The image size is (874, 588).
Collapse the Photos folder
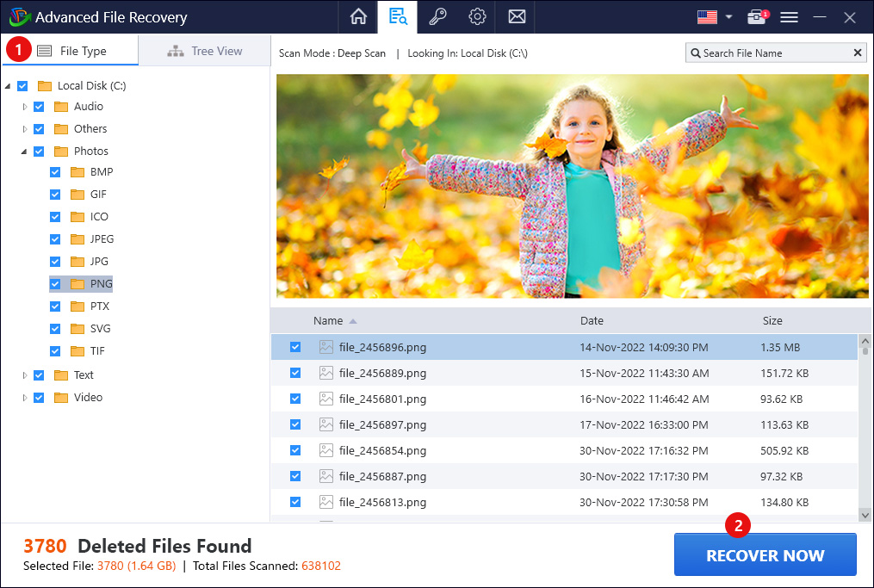24,151
